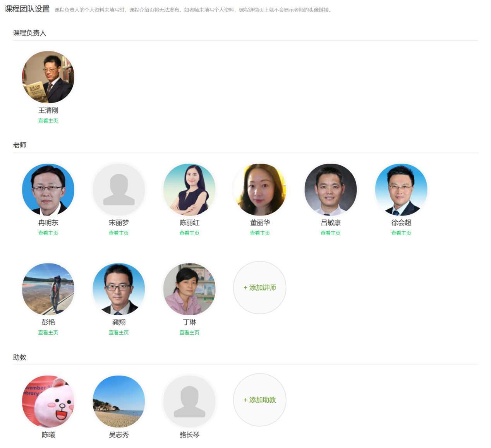Click the beach photo avatar of 吴志秀
491x448 pixels.
pos(118,401)
